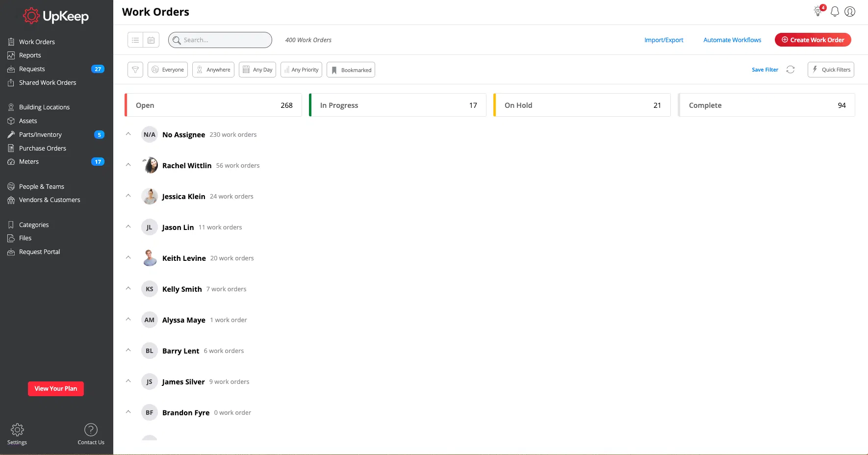
Task: Go to Purchase Orders
Action: point(37,148)
